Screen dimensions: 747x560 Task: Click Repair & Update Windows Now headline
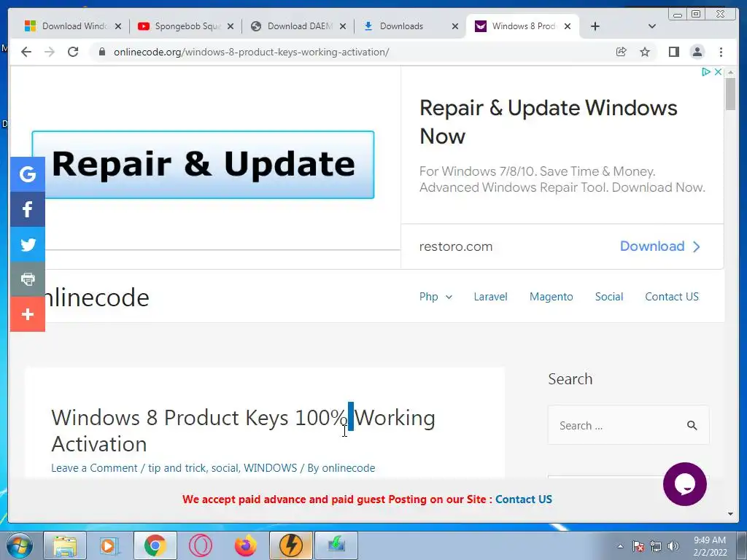[x=548, y=122]
